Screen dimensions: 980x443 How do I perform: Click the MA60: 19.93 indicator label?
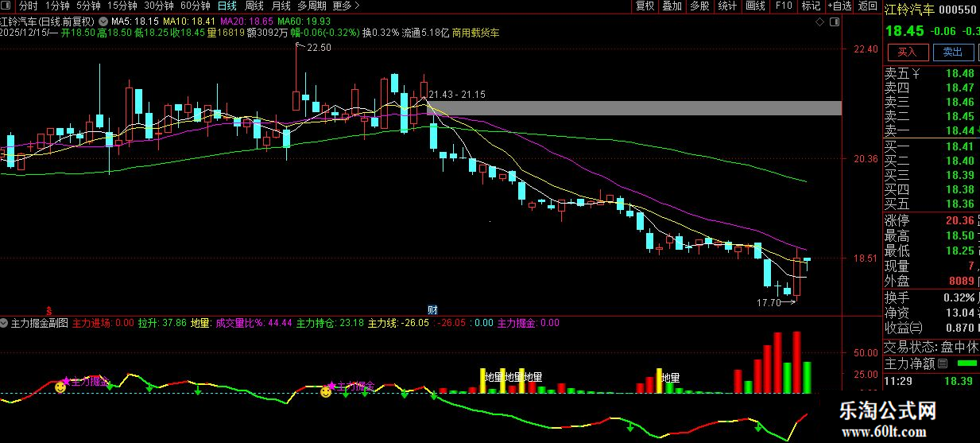tap(304, 20)
